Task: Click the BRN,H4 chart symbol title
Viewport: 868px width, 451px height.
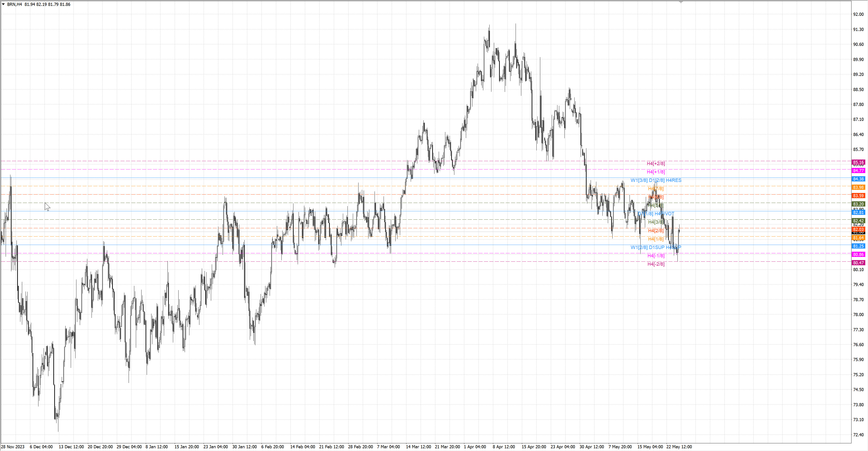Action: 15,4
